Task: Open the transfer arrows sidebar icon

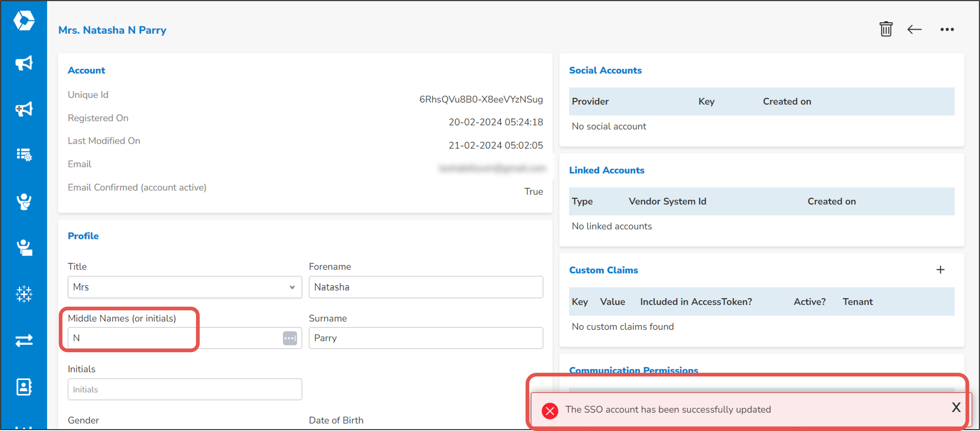Action: (24, 340)
